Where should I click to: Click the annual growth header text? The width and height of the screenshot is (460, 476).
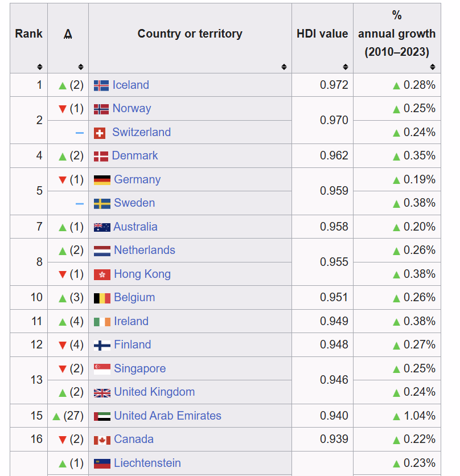[x=397, y=34]
